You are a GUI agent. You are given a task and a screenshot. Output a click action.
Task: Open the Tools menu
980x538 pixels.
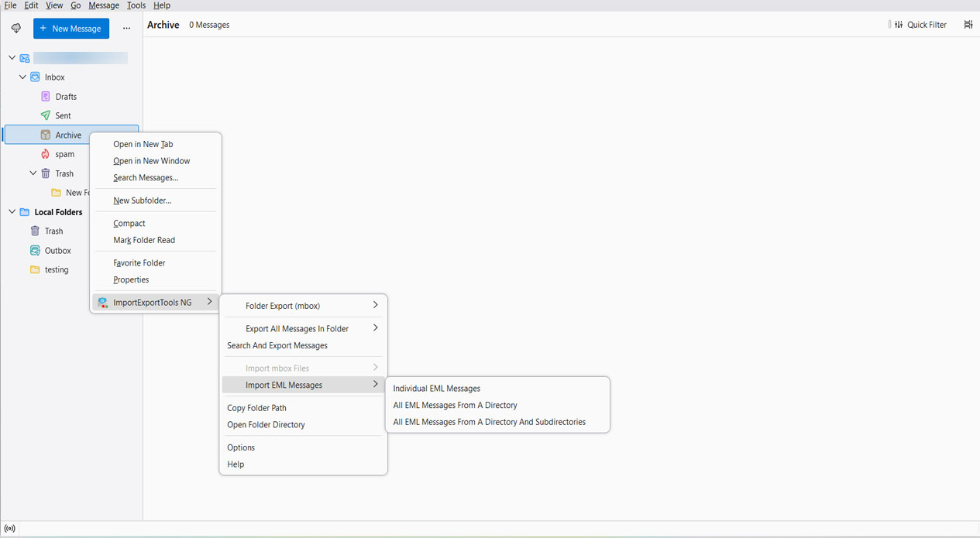point(136,5)
